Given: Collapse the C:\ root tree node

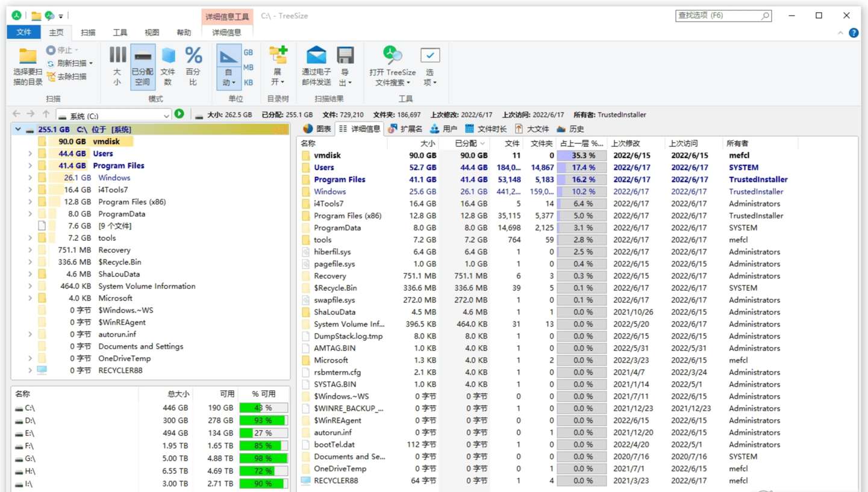Looking at the screenshot, I should pyautogui.click(x=18, y=129).
